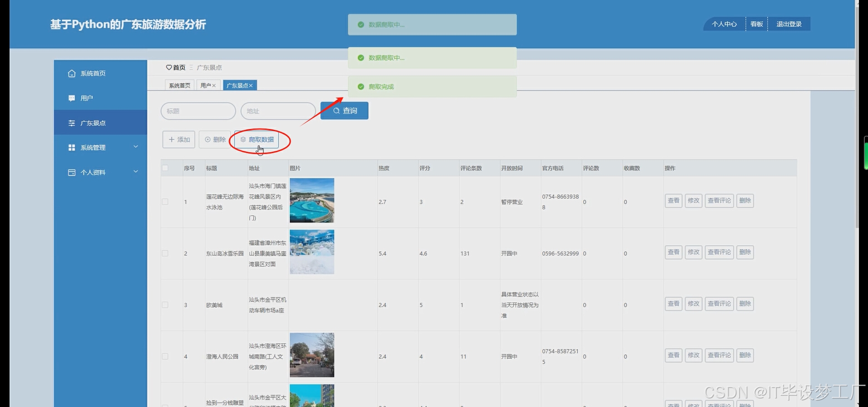Click the 地址 search input field
Image resolution: width=868 pixels, height=407 pixels.
click(278, 111)
